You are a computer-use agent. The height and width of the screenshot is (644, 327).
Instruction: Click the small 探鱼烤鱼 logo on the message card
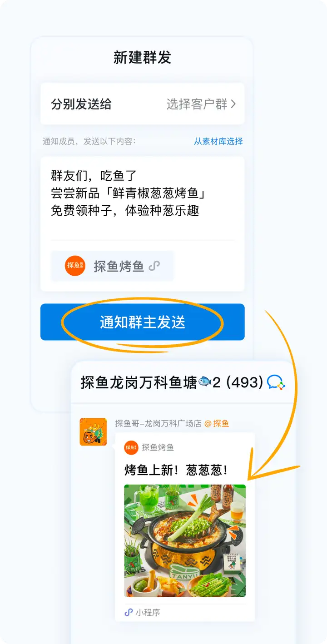[131, 447]
